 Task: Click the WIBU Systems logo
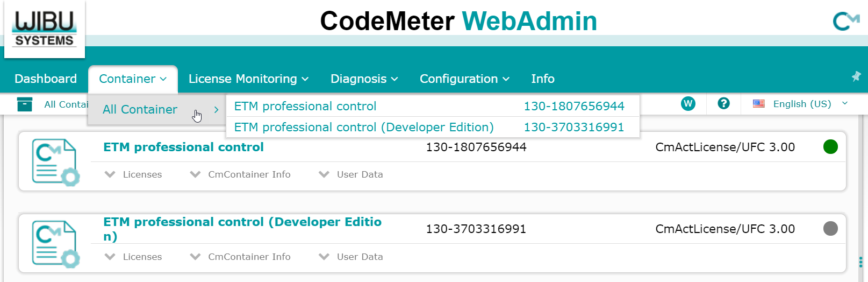(44, 29)
